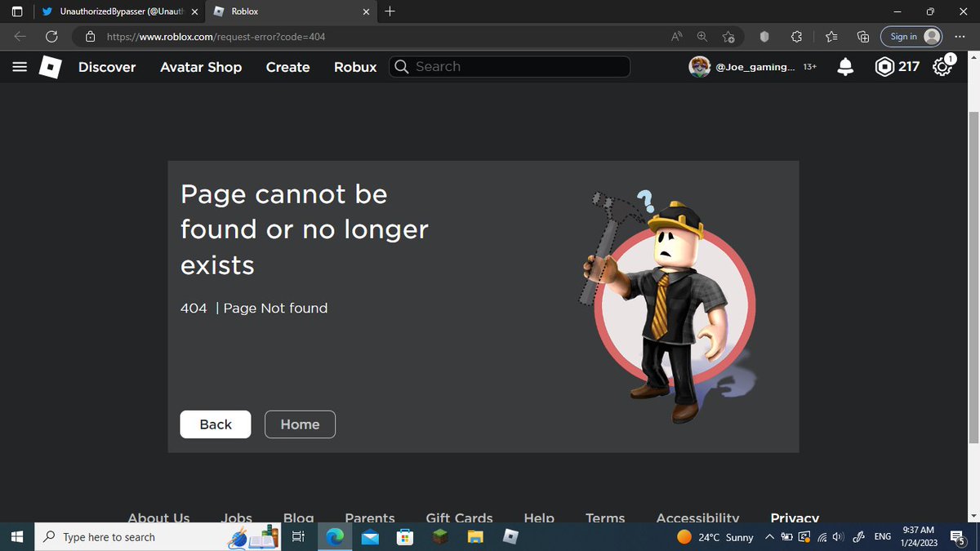This screenshot has height=551, width=980.
Task: Click the zoom magnifier in the address bar
Action: coord(702,37)
